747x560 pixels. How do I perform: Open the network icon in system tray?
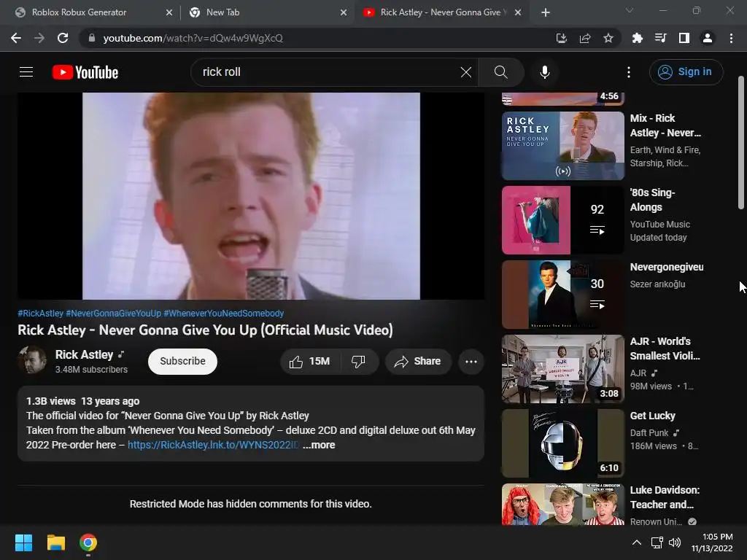coord(657,542)
